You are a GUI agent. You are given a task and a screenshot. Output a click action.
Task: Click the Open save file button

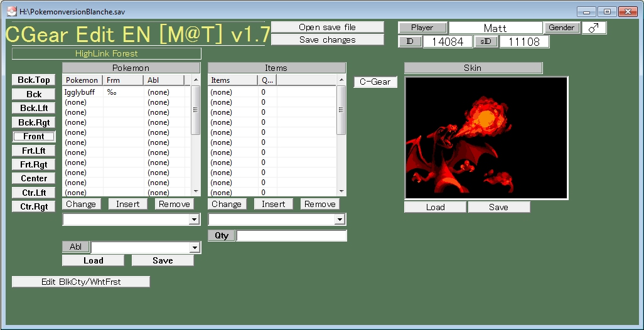[x=328, y=27]
